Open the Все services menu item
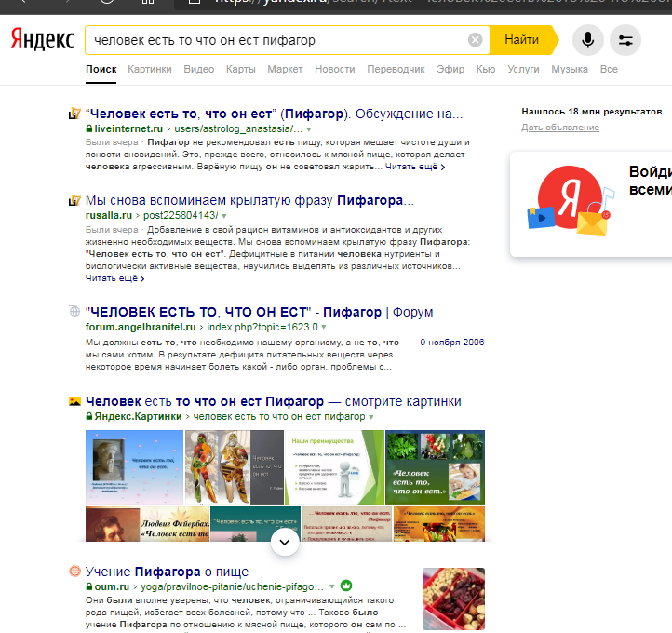Image resolution: width=672 pixels, height=633 pixels. 609,69
